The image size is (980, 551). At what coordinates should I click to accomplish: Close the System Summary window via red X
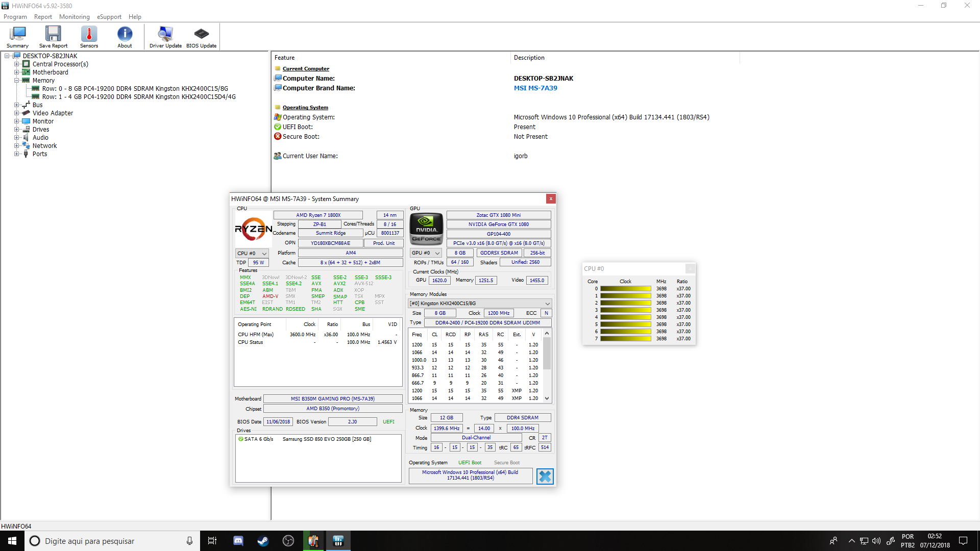pyautogui.click(x=551, y=198)
